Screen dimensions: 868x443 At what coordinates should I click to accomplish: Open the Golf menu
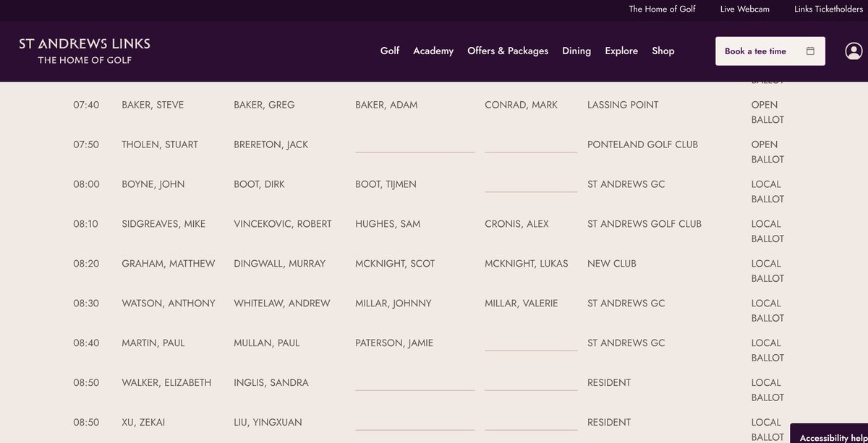tap(390, 51)
